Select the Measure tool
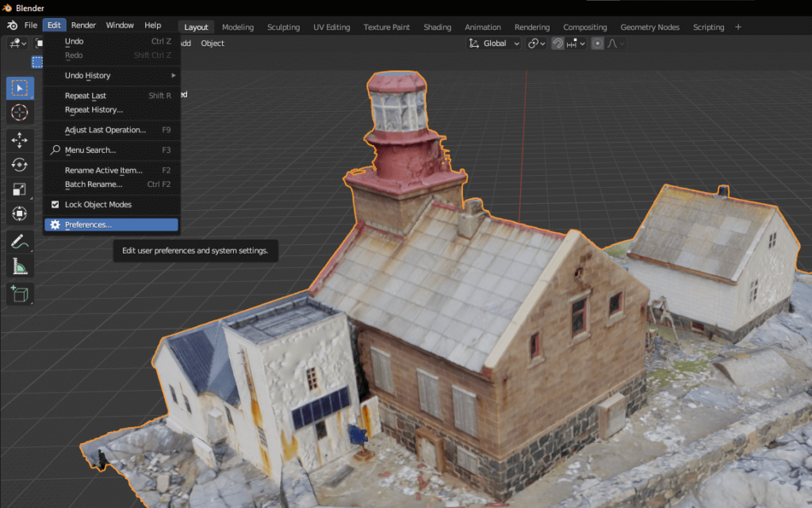812x508 pixels. click(19, 267)
